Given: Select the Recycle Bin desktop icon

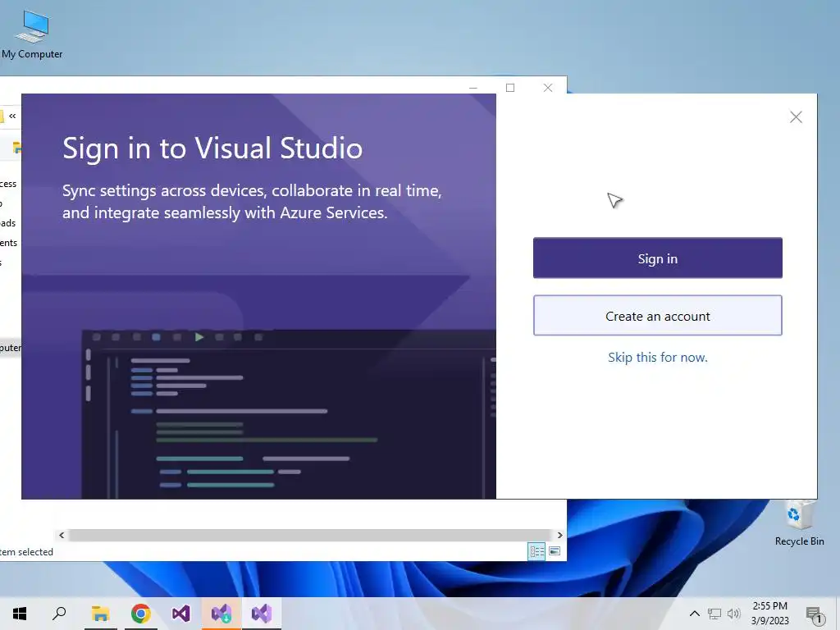Looking at the screenshot, I should [x=799, y=523].
